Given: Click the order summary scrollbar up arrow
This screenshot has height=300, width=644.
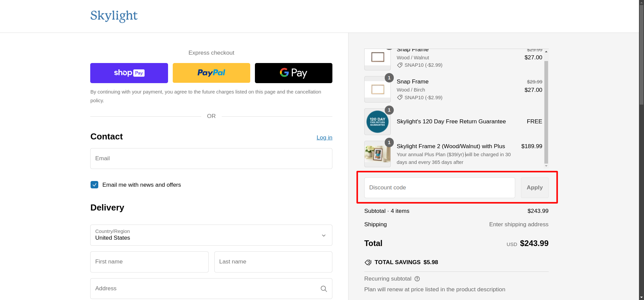Looking at the screenshot, I should point(546,52).
